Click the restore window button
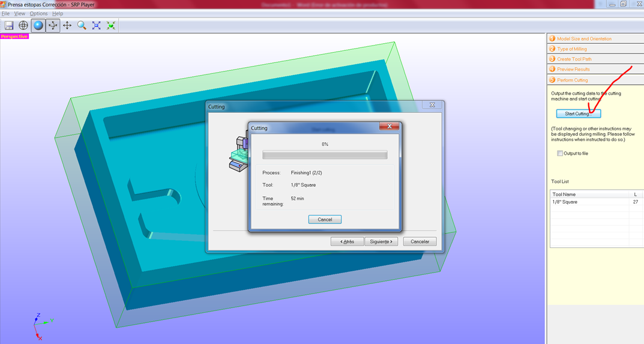The width and height of the screenshot is (644, 344). 623,4
